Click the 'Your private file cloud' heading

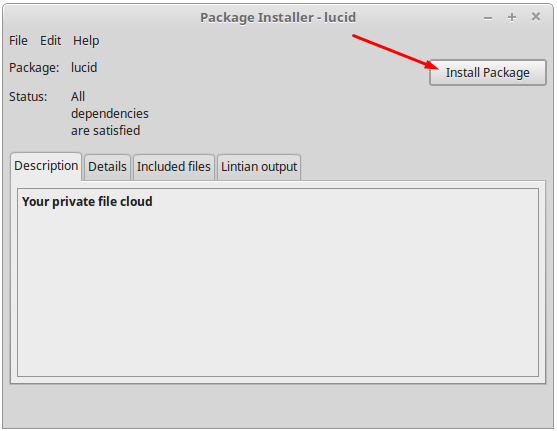87,201
